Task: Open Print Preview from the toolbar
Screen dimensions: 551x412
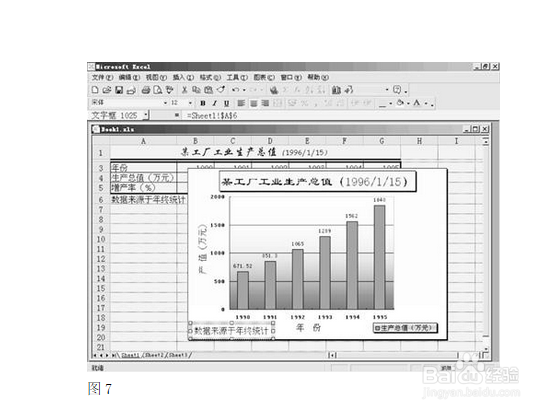Action: coord(158,90)
